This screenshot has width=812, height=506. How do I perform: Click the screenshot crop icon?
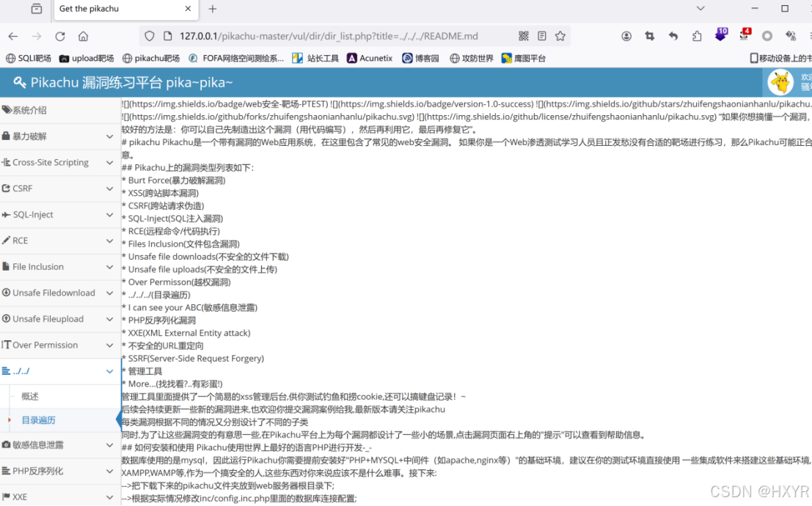pyautogui.click(x=649, y=36)
